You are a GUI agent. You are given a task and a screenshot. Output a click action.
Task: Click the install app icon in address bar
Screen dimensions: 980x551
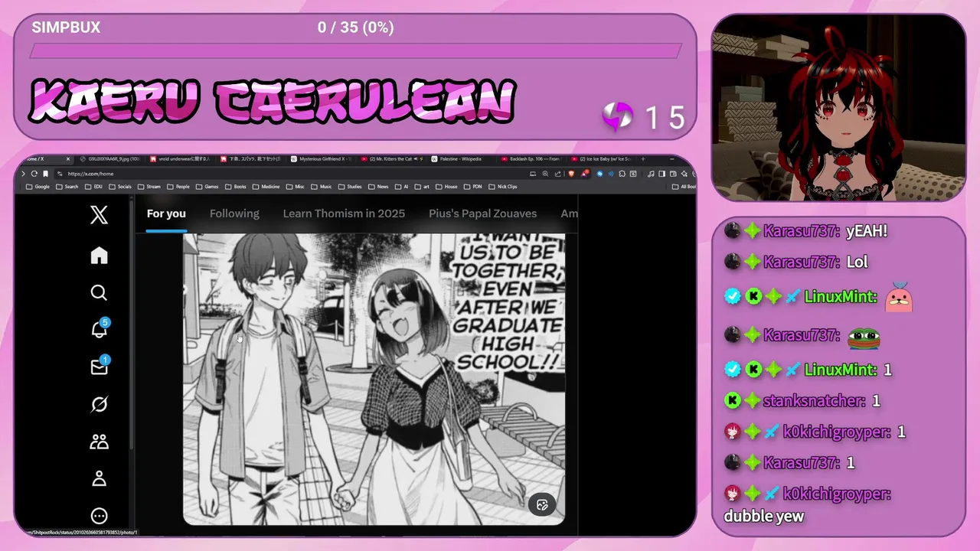point(533,174)
